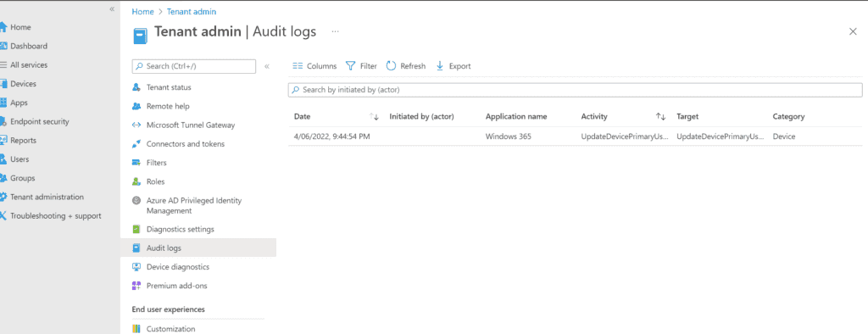The image size is (868, 334).
Task: Open the Columns chooser
Action: coord(314,66)
